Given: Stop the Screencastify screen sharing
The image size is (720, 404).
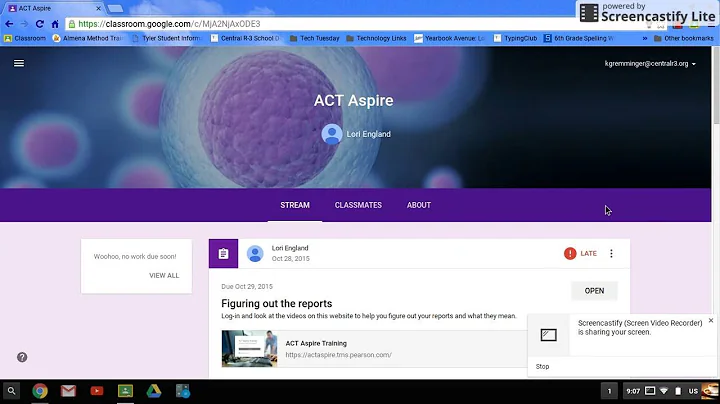Looking at the screenshot, I should (x=542, y=366).
